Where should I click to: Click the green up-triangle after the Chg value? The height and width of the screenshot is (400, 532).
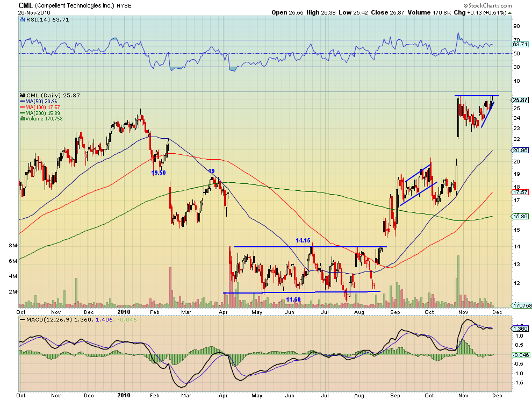(x=509, y=12)
